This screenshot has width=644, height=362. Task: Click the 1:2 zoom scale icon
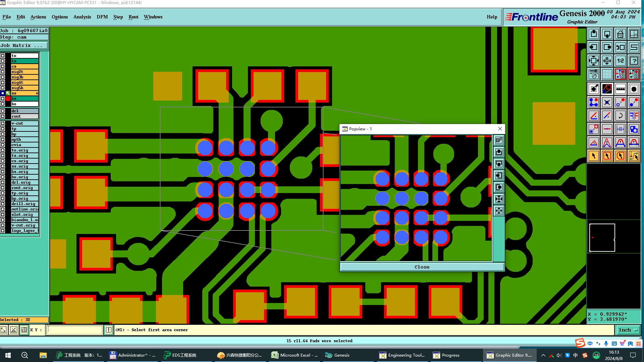pos(620,61)
